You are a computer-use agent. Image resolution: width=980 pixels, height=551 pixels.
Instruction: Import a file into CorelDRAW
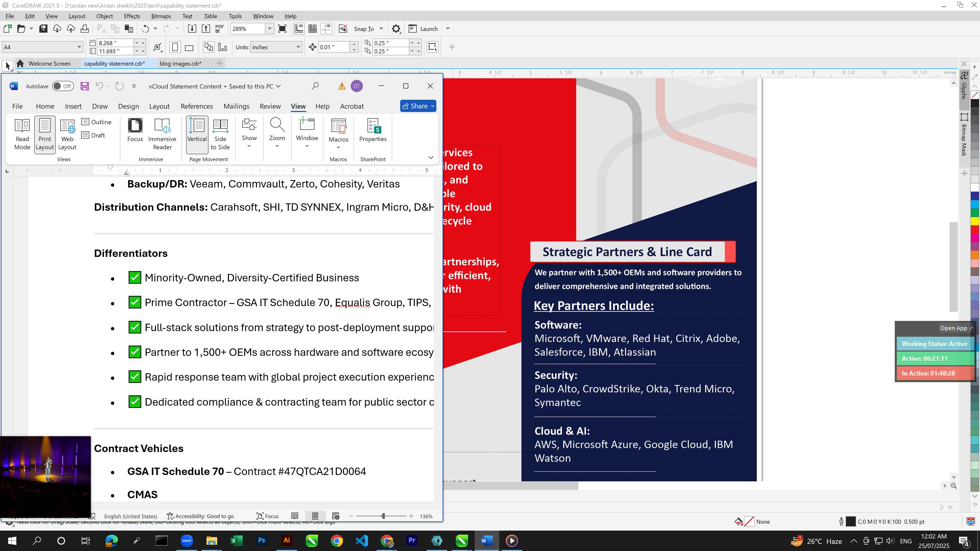click(192, 29)
